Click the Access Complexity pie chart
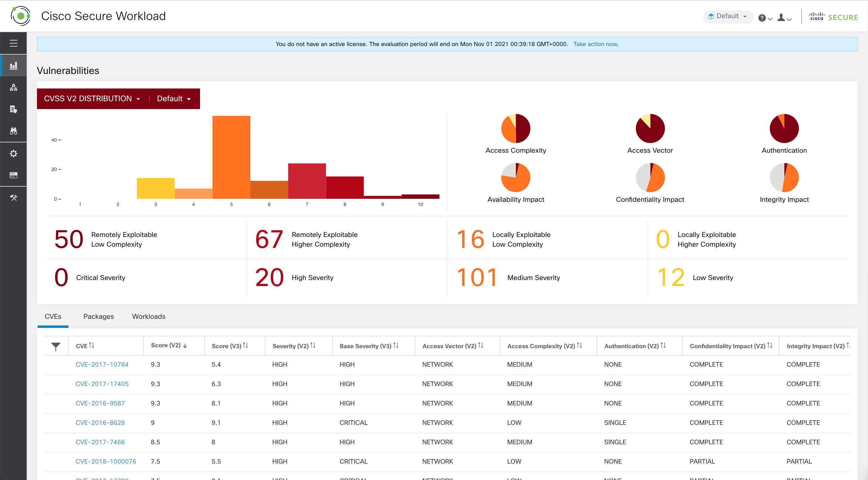 tap(516, 128)
